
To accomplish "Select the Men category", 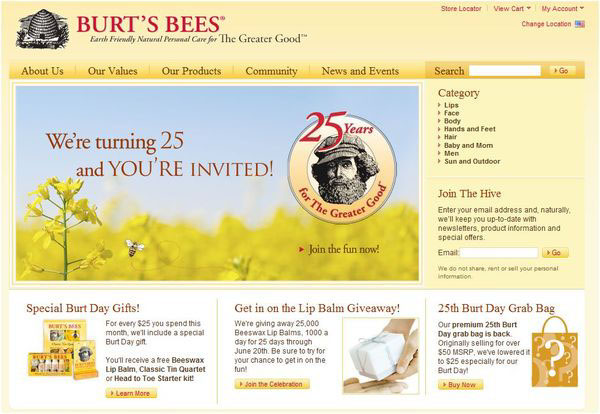I will click(x=451, y=153).
